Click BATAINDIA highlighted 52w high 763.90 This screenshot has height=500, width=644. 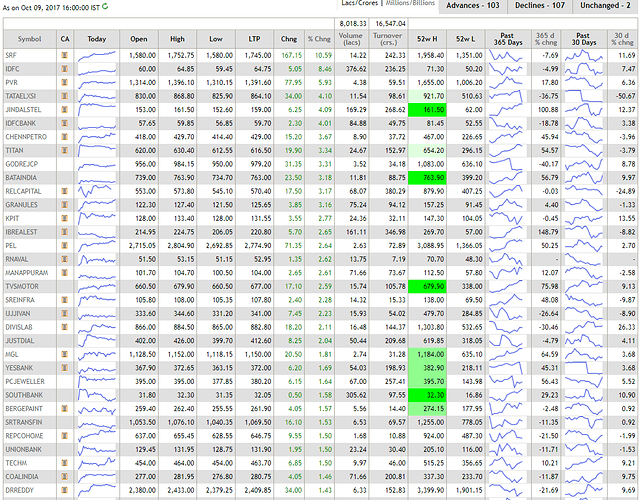pyautogui.click(x=427, y=177)
